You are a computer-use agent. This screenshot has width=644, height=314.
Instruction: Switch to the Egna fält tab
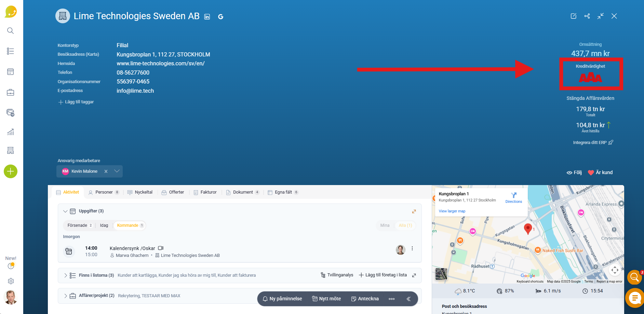283,192
